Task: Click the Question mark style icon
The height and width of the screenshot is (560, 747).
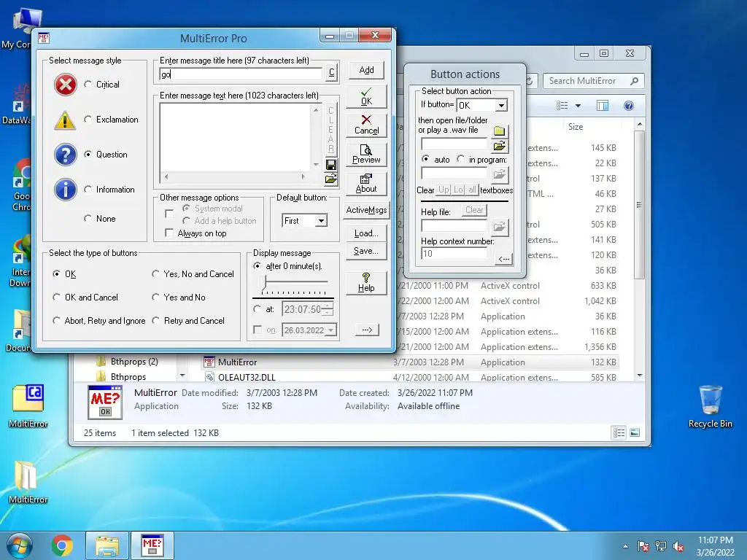Action: pos(65,155)
